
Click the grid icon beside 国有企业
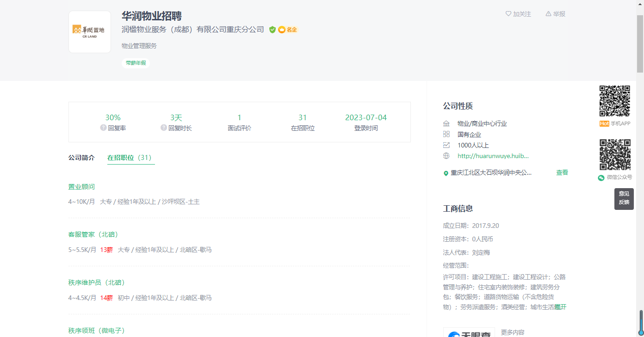[x=446, y=134]
